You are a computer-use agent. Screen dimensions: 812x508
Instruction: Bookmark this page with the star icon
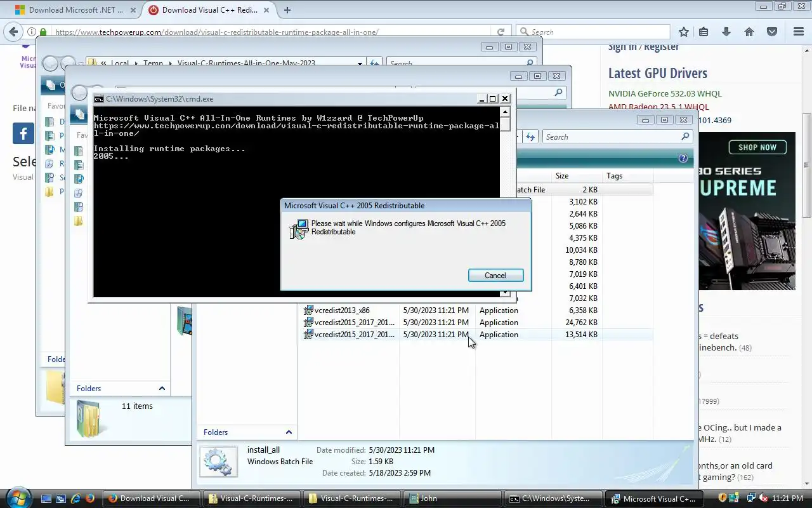pyautogui.click(x=683, y=32)
